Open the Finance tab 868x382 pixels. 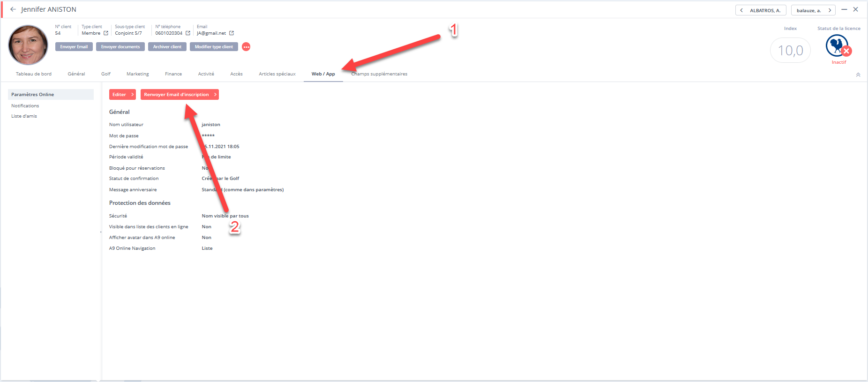click(x=173, y=74)
